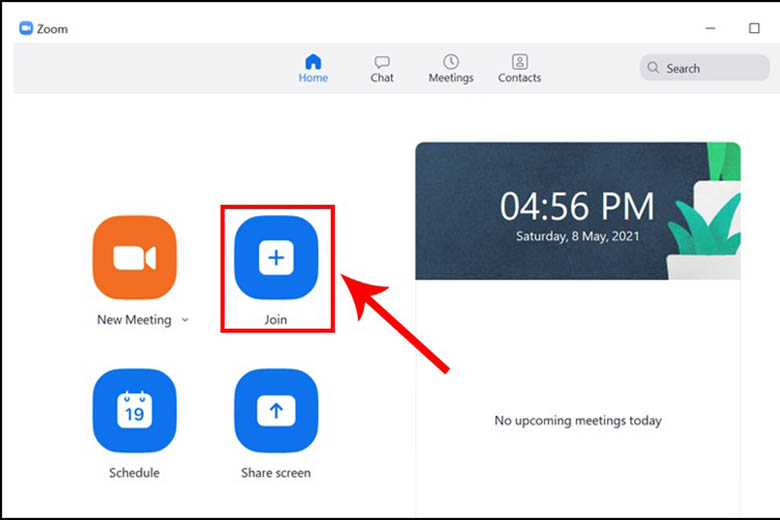
Task: Click the date Saturday, 8 May, 2021
Action: coord(577,236)
